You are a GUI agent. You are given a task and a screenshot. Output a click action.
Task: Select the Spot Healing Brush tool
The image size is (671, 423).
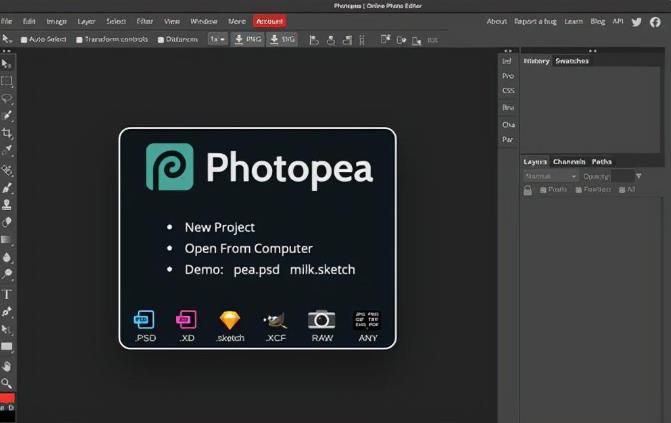coord(6,170)
